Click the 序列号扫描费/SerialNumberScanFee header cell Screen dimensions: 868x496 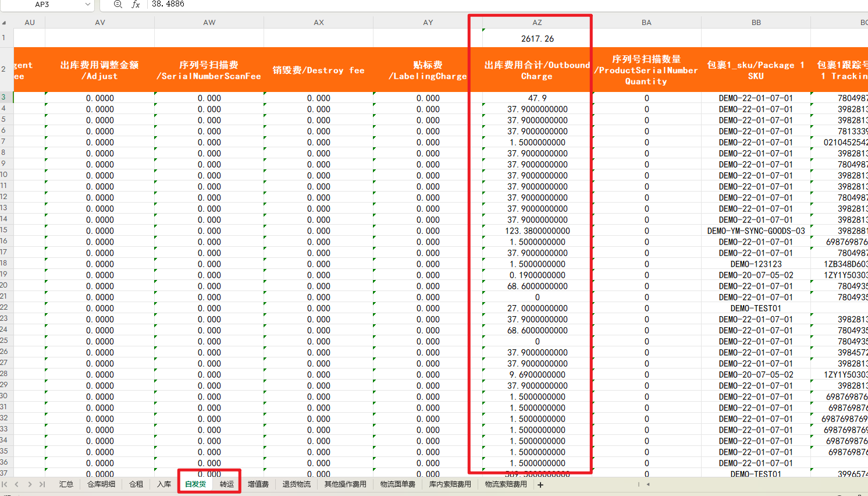coord(209,70)
